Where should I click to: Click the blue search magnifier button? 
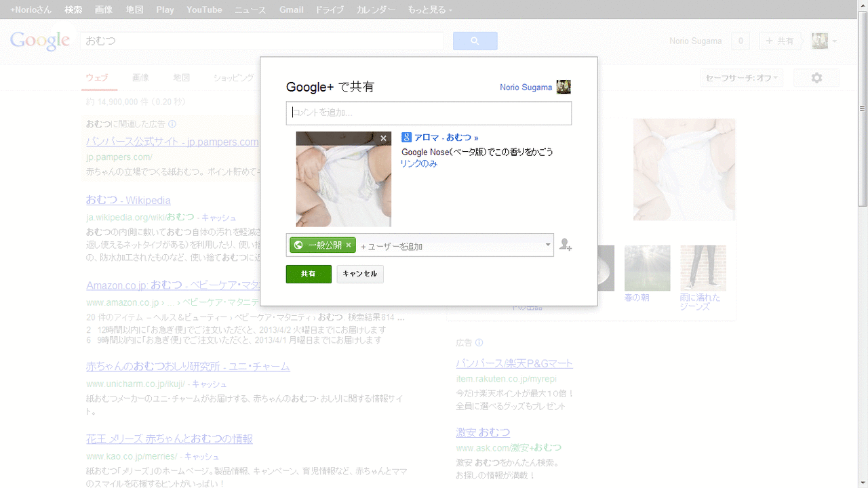475,41
